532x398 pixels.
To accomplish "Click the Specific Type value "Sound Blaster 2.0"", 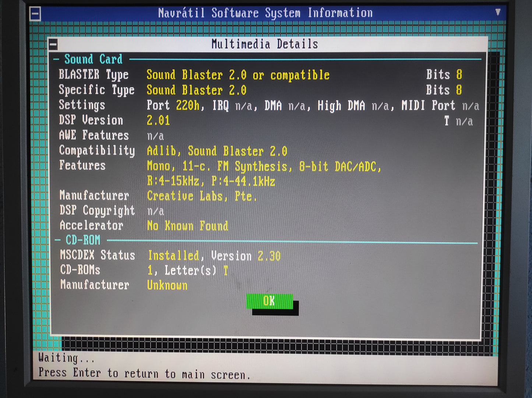I will 197,90.
